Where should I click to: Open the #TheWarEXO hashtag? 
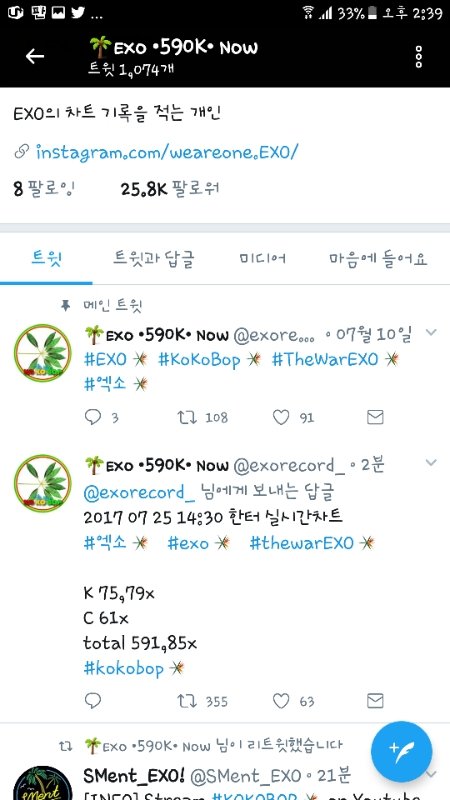pos(325,360)
